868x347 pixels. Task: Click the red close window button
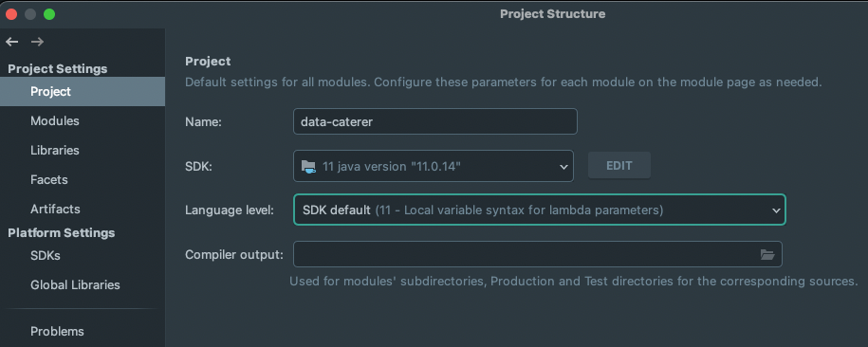coord(11,14)
